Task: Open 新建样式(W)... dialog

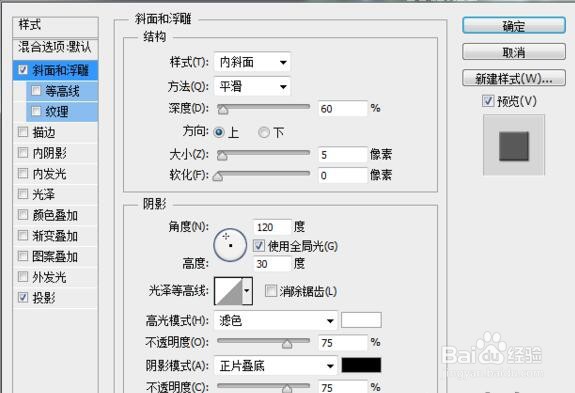Action: pyautogui.click(x=514, y=78)
